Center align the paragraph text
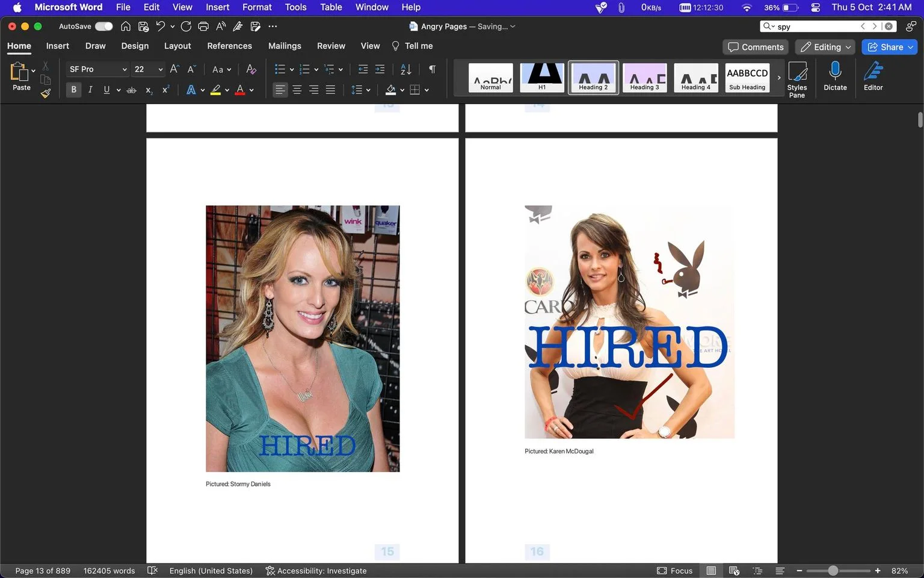Image resolution: width=924 pixels, height=578 pixels. (297, 90)
